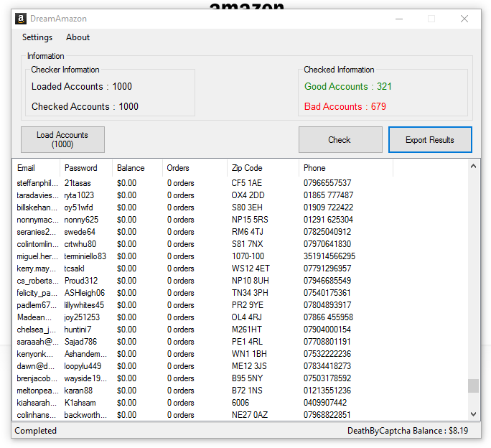Select the cs_roberts... email entry

(37, 281)
